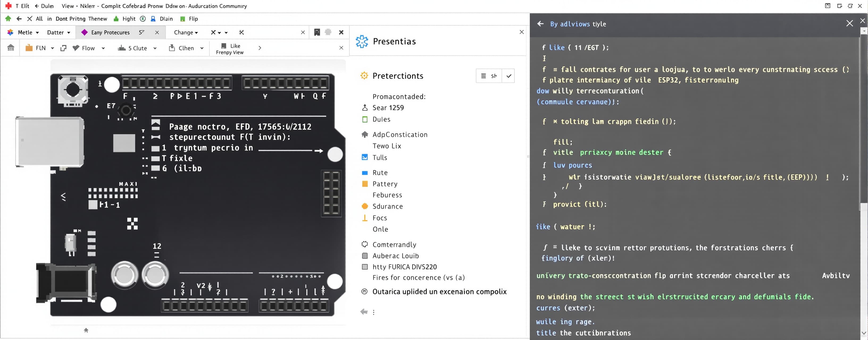Click the Outarica uplided un excenaion compolix link
868x340 pixels.
439,292
